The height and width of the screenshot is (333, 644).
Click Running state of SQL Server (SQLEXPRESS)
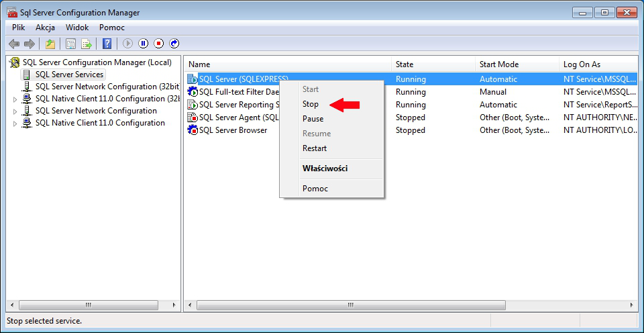click(411, 79)
